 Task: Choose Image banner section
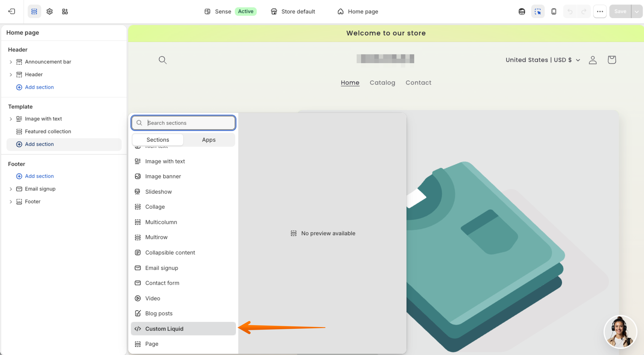183,176
